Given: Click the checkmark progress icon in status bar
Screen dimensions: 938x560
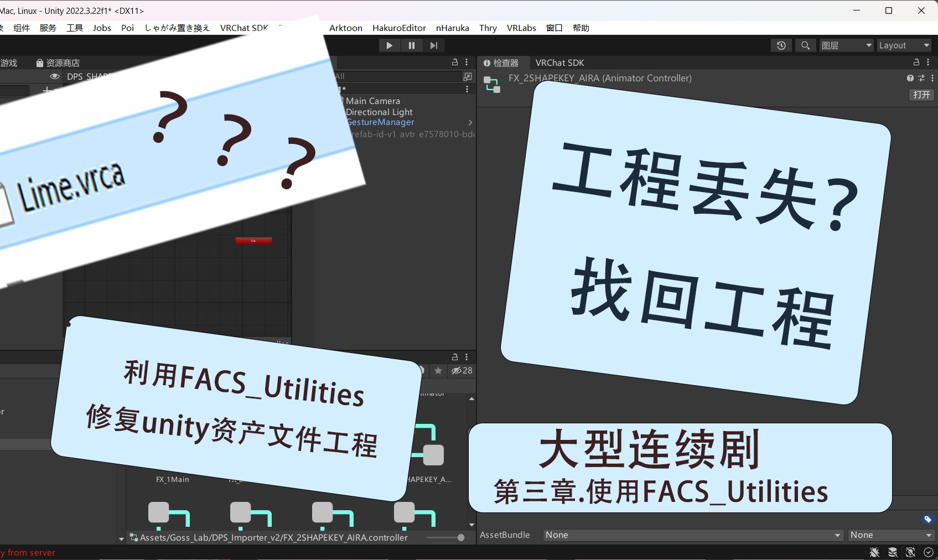Looking at the screenshot, I should coord(929,552).
